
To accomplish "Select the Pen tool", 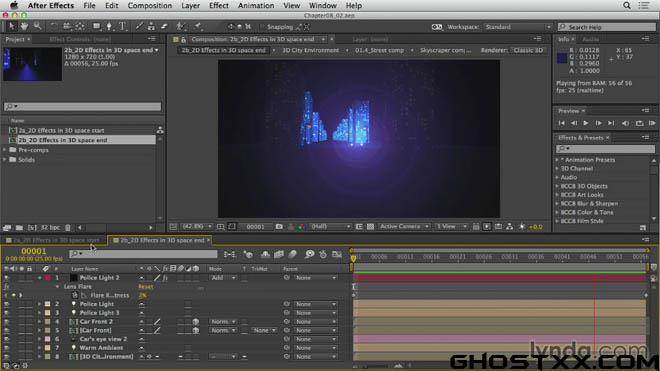I will [x=109, y=27].
